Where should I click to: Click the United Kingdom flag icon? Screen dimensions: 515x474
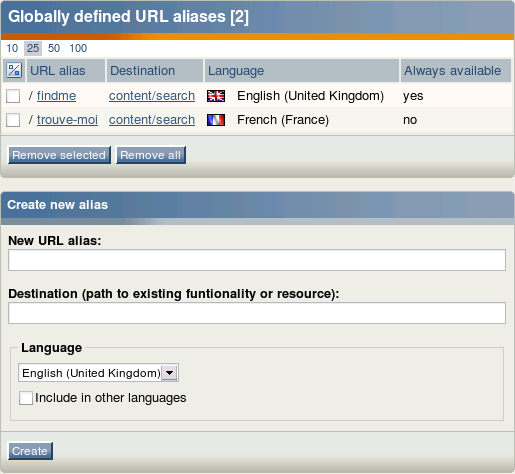point(216,96)
